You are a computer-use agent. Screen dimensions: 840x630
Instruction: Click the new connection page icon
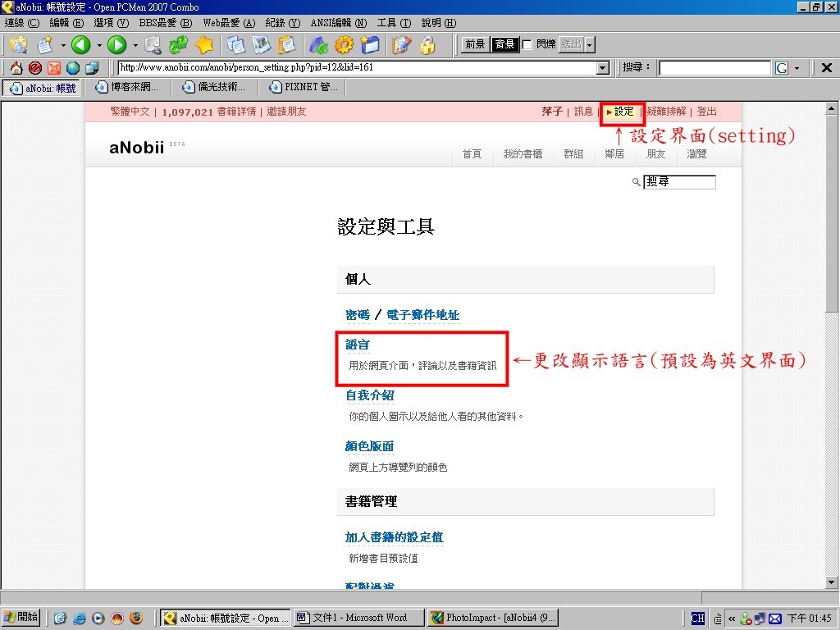pos(45,44)
